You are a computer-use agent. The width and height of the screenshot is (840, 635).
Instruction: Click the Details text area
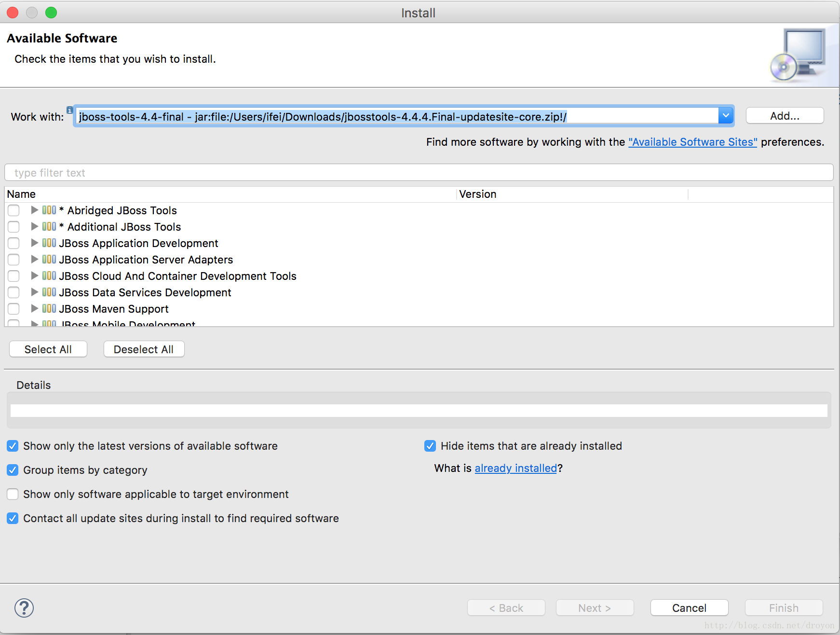(419, 411)
